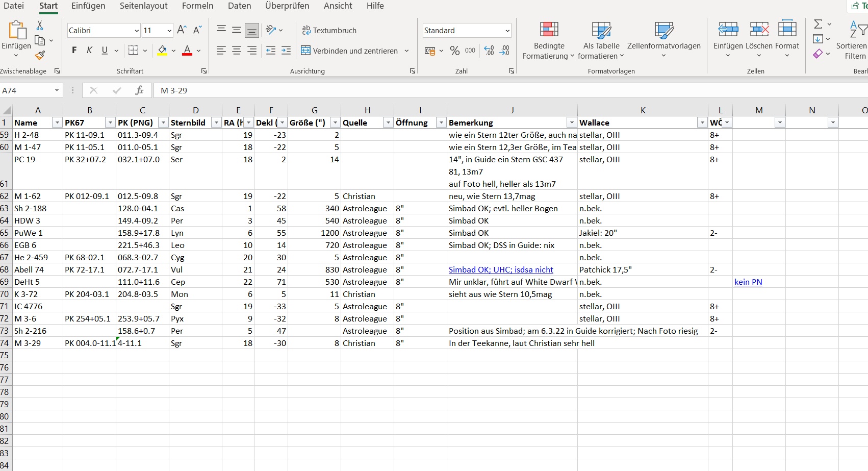This screenshot has height=471, width=868.
Task: Switch to the Einfügen ribbon tab
Action: click(x=88, y=6)
